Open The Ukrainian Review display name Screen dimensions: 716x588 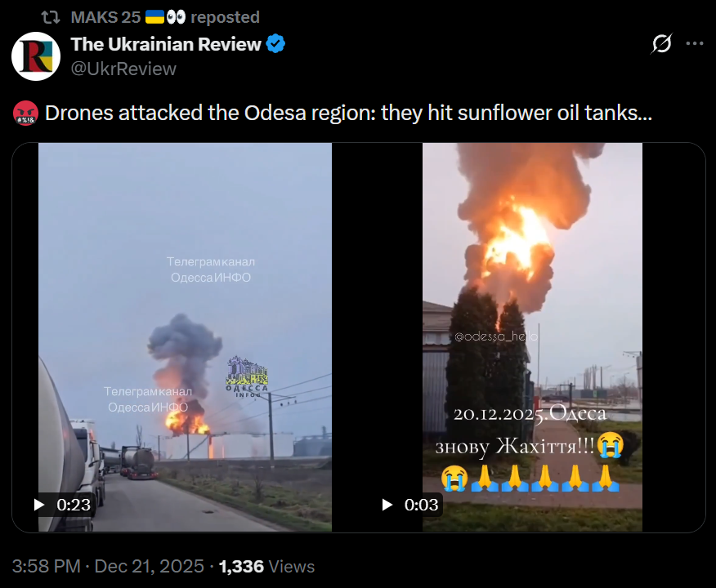pos(166,44)
